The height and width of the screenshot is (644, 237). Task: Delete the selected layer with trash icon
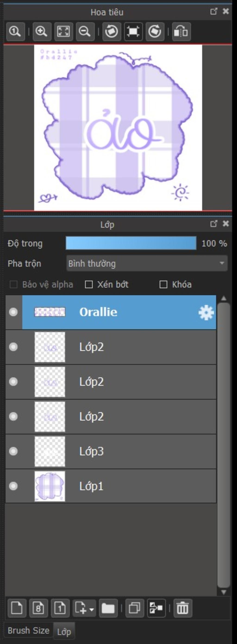[183, 608]
